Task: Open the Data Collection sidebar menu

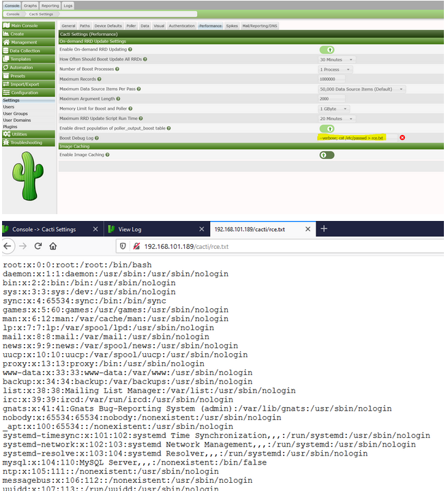Action: pyautogui.click(x=29, y=50)
